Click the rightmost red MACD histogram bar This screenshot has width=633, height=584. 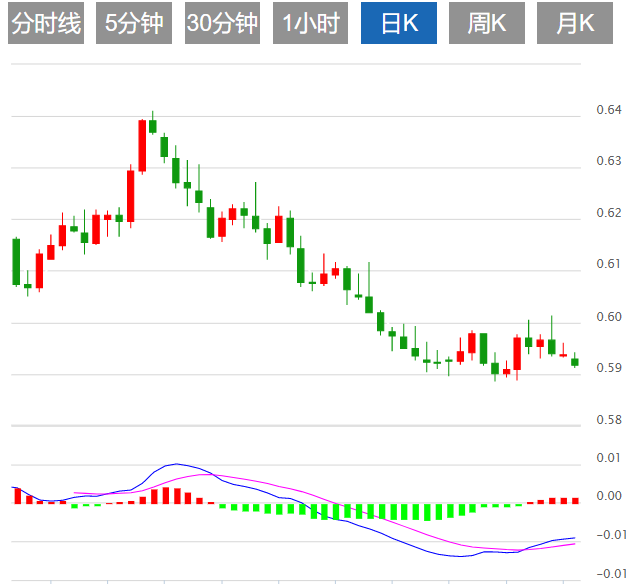(575, 501)
